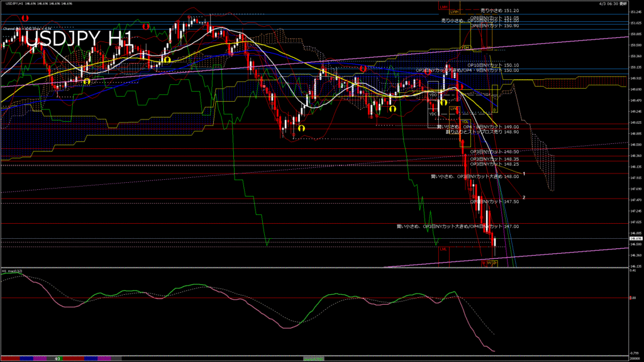
Task: Click the LMH label at chart top
Action: (x=444, y=8)
